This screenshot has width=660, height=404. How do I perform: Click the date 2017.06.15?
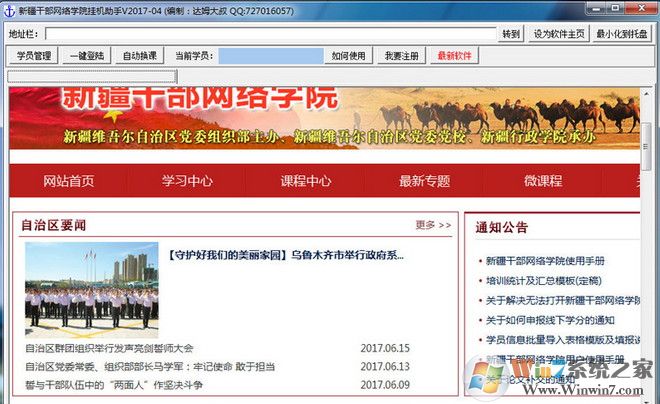point(385,348)
